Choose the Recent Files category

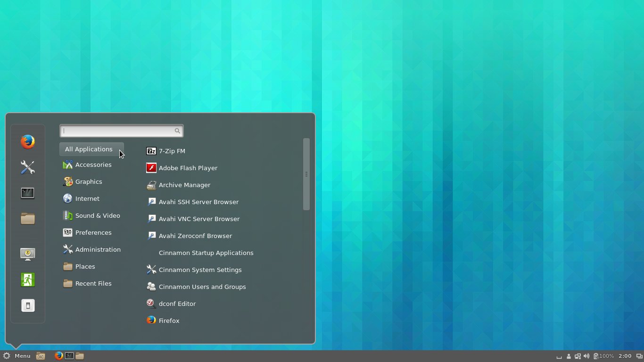(93, 283)
